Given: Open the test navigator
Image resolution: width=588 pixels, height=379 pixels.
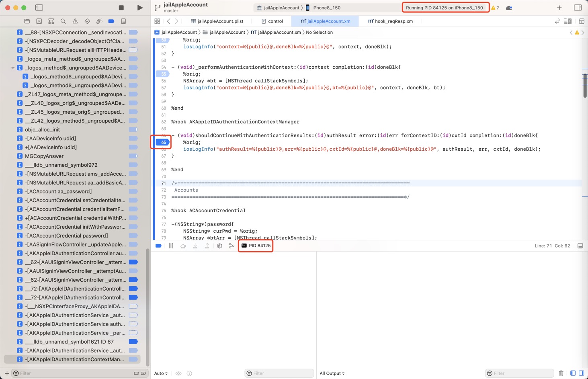Looking at the screenshot, I should (x=87, y=21).
